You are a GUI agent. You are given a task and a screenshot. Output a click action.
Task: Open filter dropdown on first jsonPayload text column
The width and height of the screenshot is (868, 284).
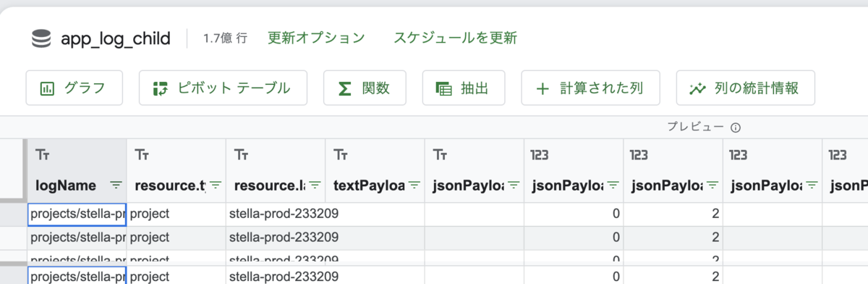pos(514,185)
